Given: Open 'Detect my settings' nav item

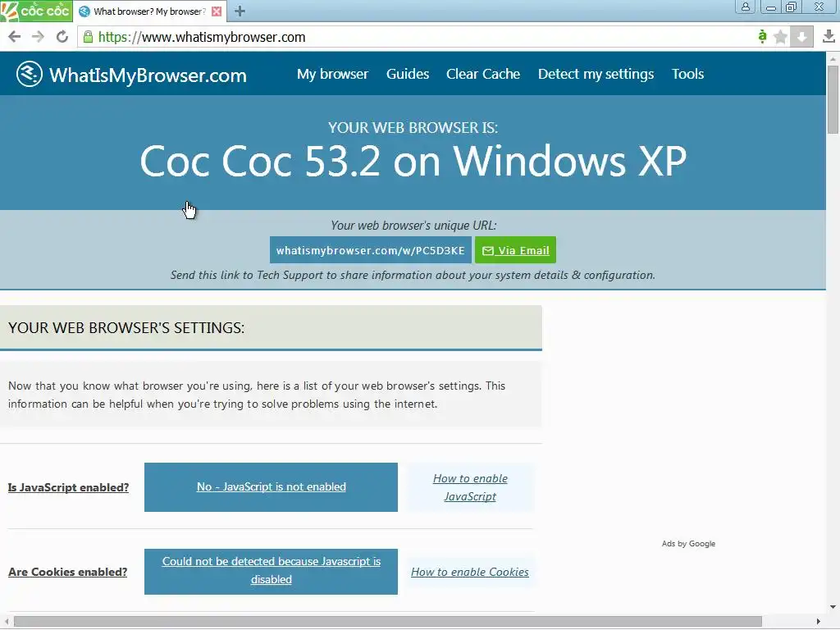Looking at the screenshot, I should click(596, 74).
